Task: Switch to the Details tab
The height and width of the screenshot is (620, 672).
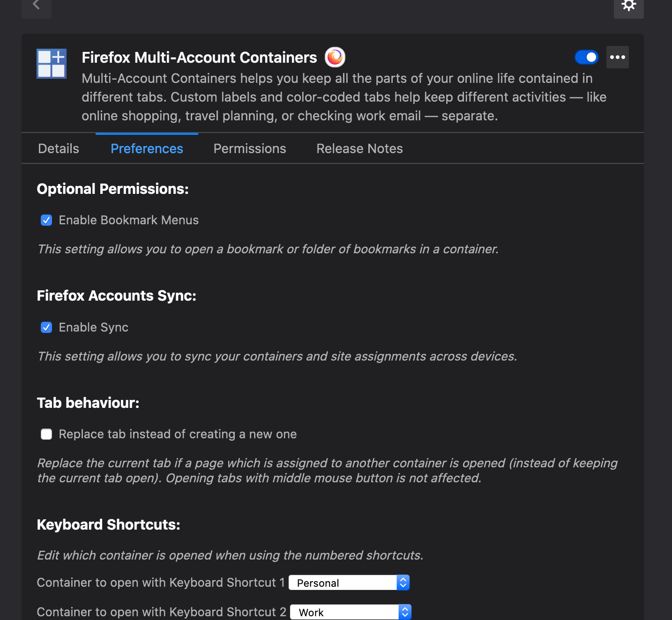Action: [x=58, y=148]
